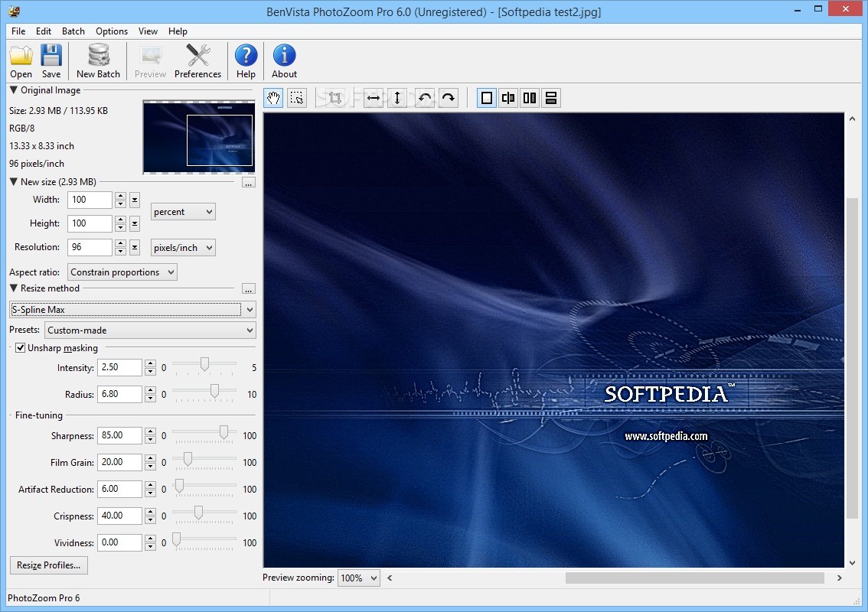This screenshot has height=612, width=868.
Task: Click the Height unit-lock button
Action: 135,223
